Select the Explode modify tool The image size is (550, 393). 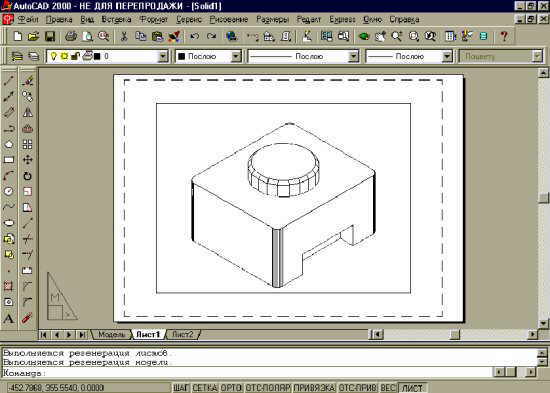27,319
